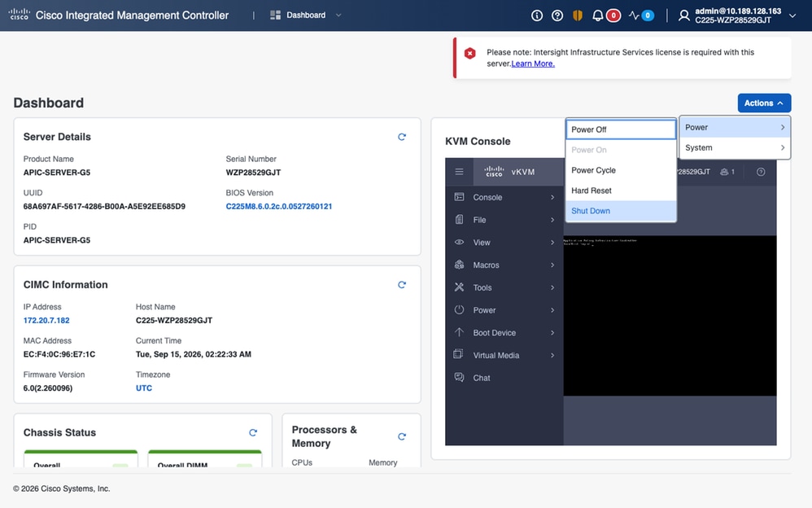Click BIOS version C225M8.6.0.2c link
The width and height of the screenshot is (812, 508).
[x=279, y=206]
